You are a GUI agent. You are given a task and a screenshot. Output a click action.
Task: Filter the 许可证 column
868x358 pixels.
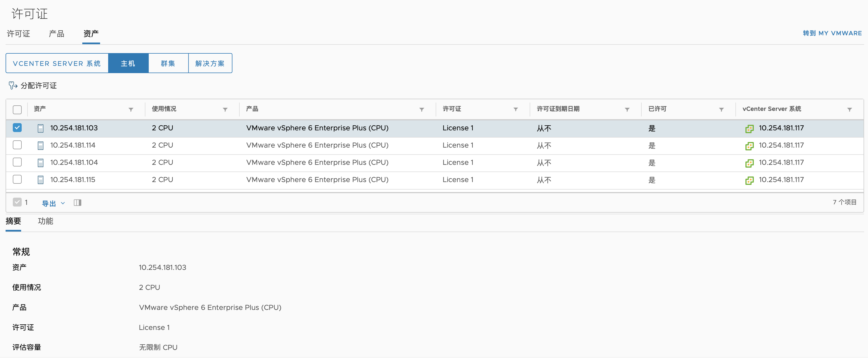pos(515,110)
